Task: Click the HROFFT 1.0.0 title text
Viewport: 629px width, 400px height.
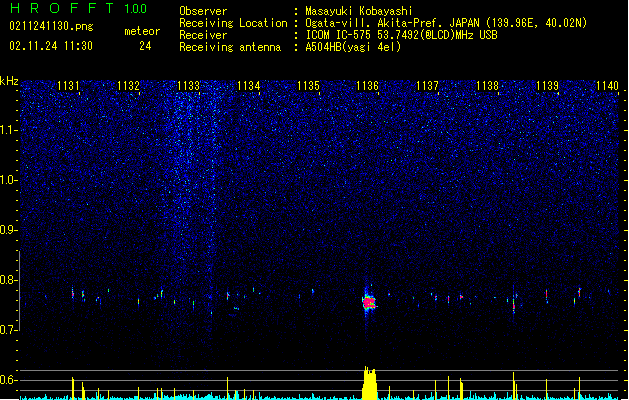Action: tap(78, 8)
